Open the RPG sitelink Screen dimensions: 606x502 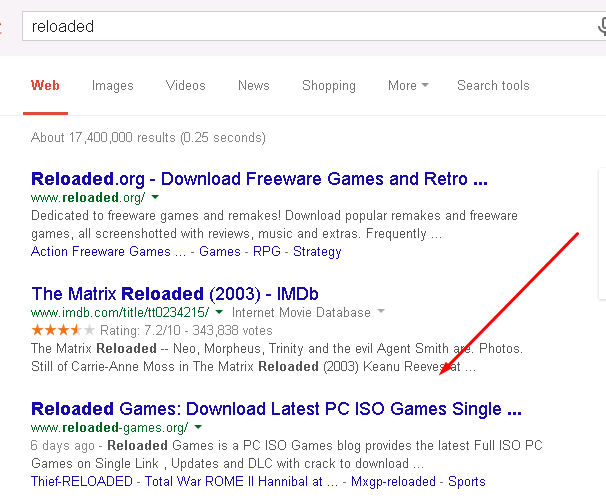tap(267, 251)
